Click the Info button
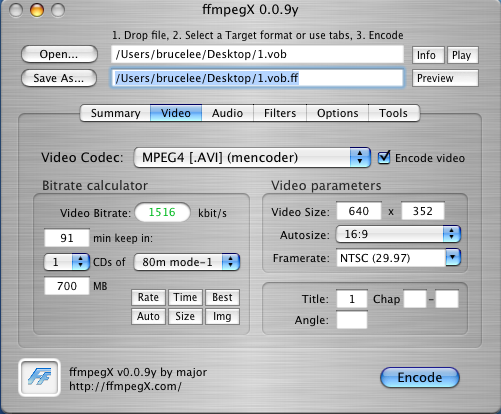The image size is (501, 414). coord(428,55)
